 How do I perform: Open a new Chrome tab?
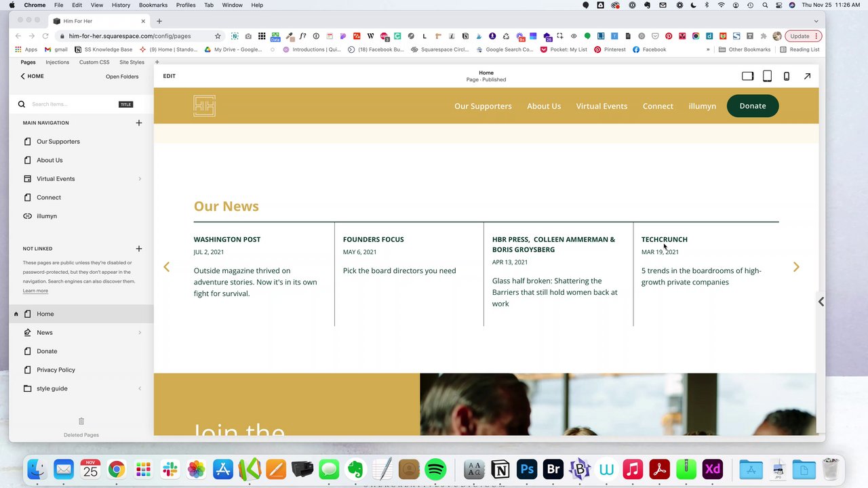click(x=159, y=21)
